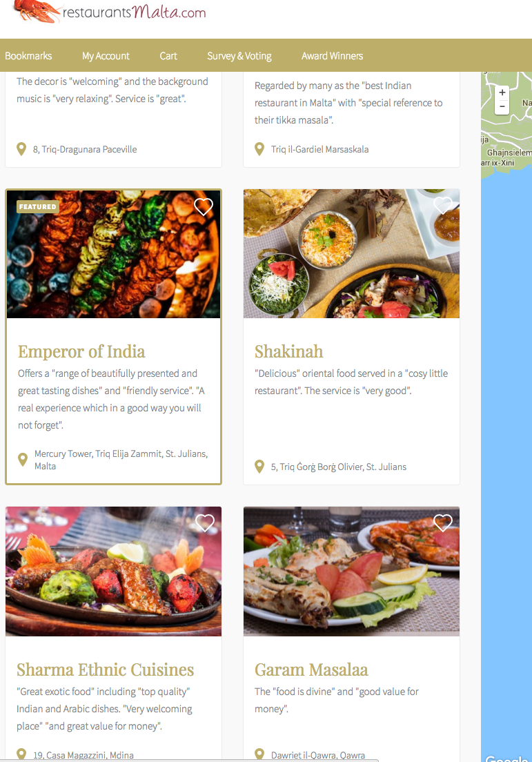Click the Sharma Ethnic Cuisines food photo

(x=114, y=571)
